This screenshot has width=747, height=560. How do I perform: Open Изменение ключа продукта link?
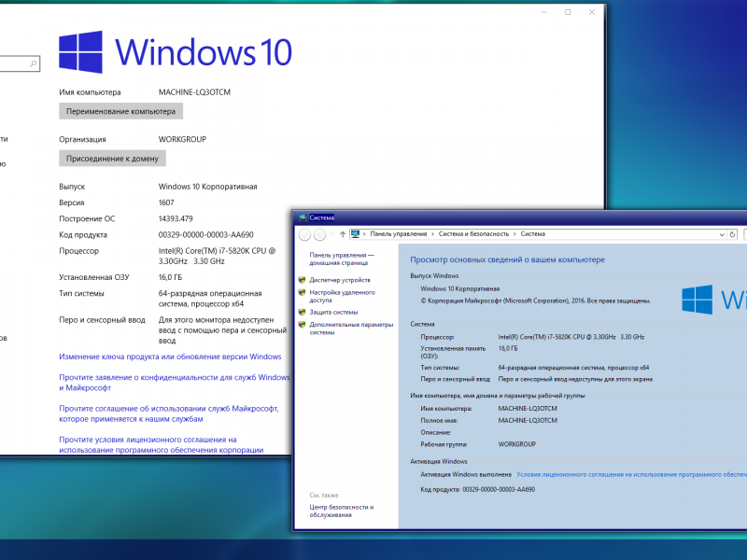point(170,357)
